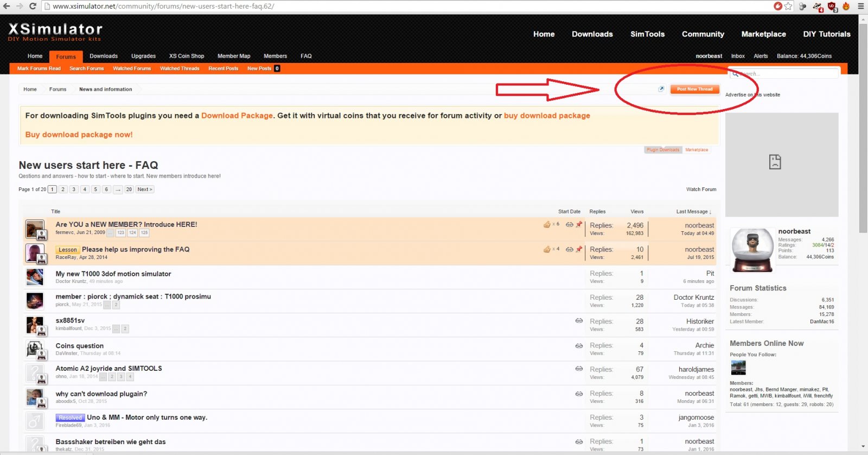
Task: Click Search Forums in the orange bar
Action: [x=86, y=68]
